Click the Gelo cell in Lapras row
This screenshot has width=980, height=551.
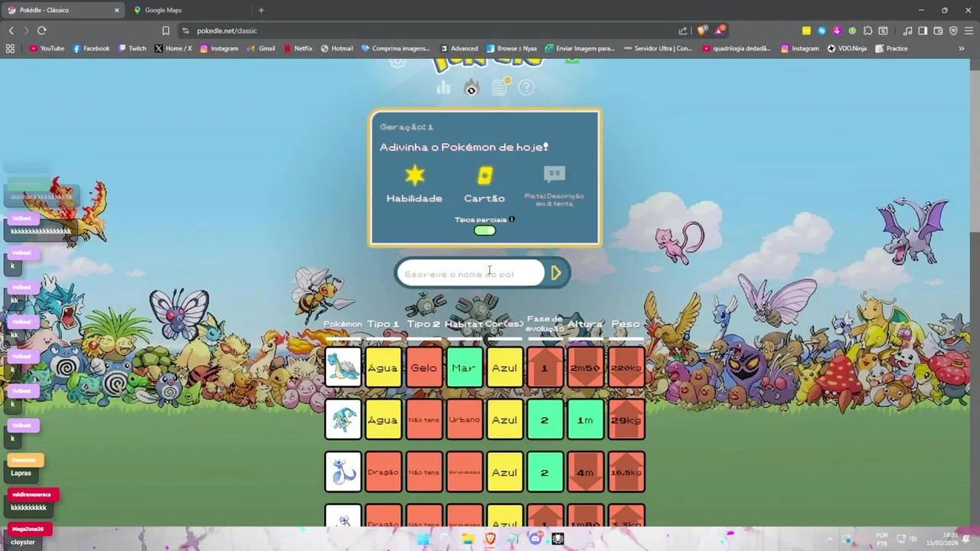[423, 367]
